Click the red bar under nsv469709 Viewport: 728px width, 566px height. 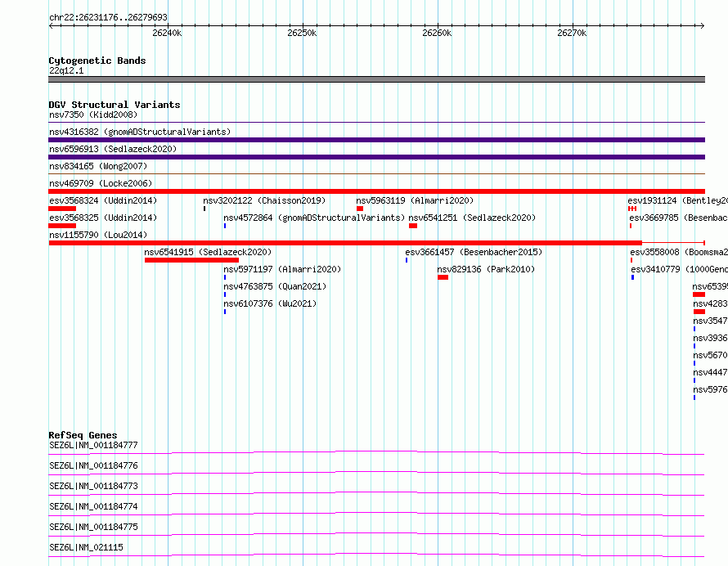click(376, 191)
